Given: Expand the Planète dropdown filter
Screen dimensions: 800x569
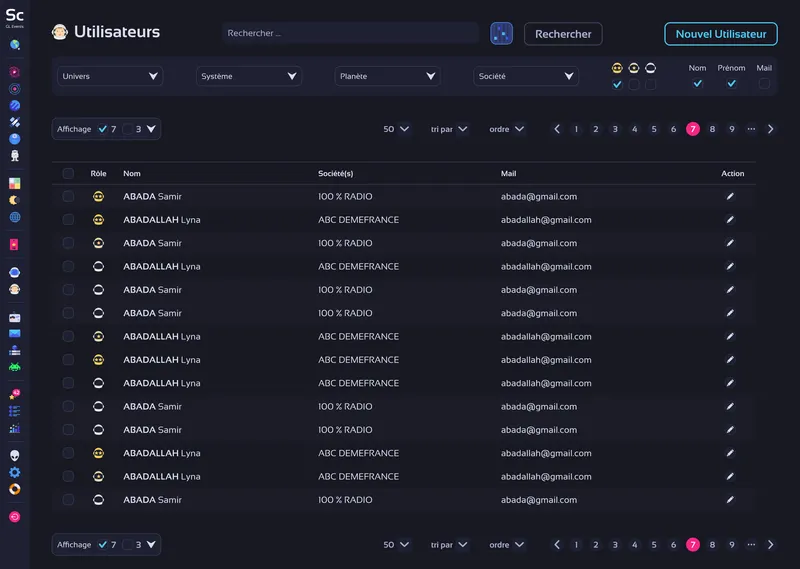Looking at the screenshot, I should click(x=387, y=76).
